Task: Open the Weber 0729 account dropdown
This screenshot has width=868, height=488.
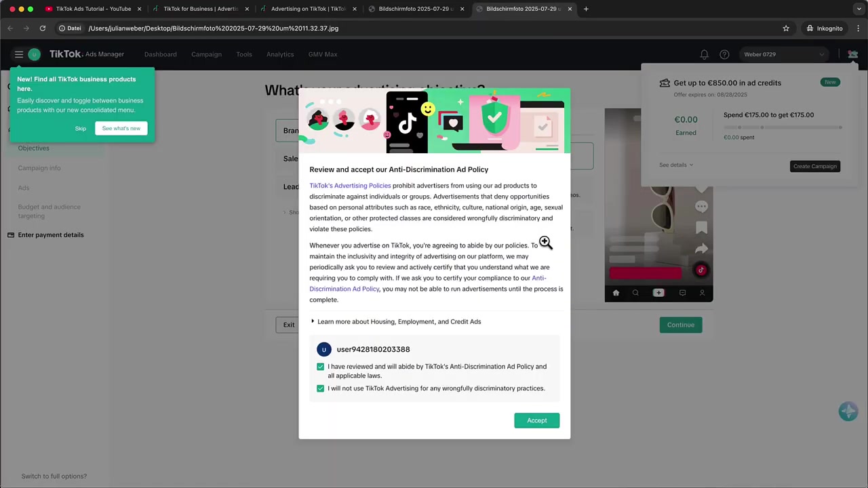Action: click(785, 54)
